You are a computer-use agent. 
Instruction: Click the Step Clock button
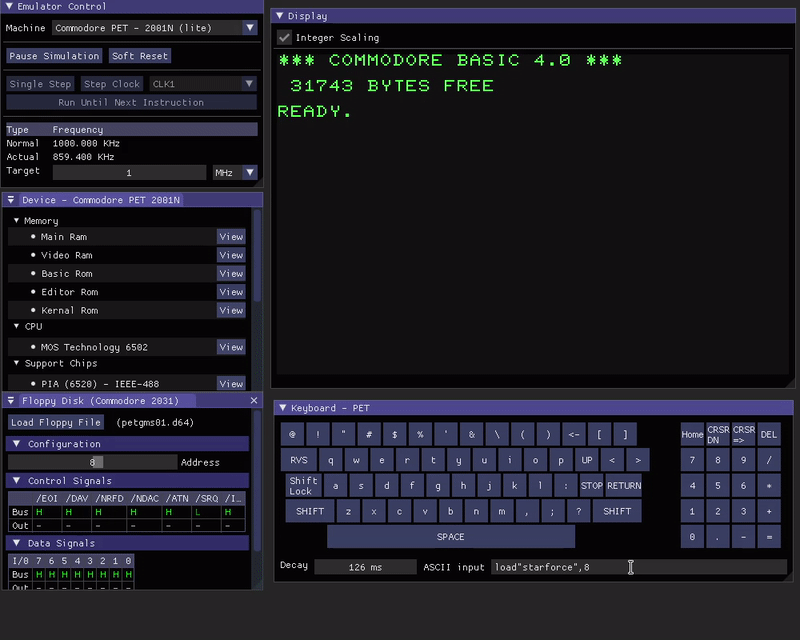[x=112, y=84]
